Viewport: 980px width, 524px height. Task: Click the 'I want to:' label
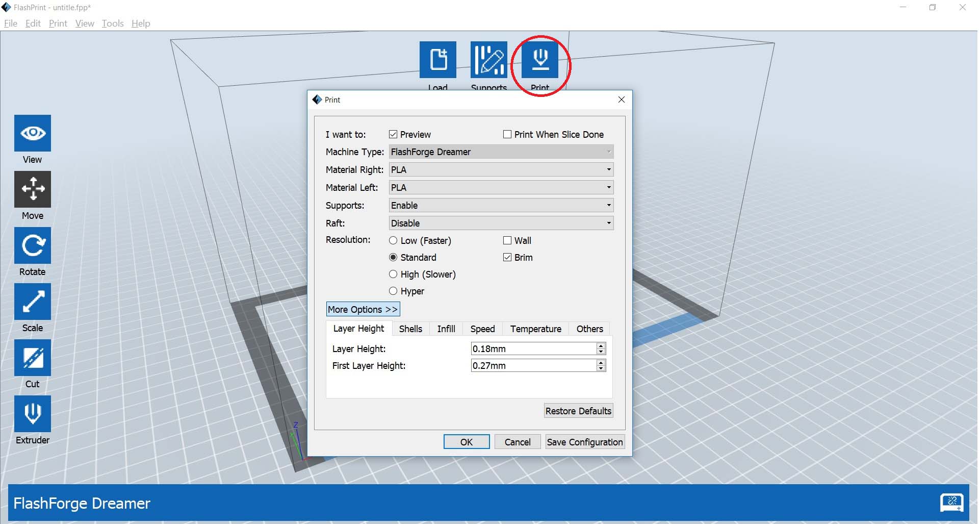pyautogui.click(x=346, y=135)
